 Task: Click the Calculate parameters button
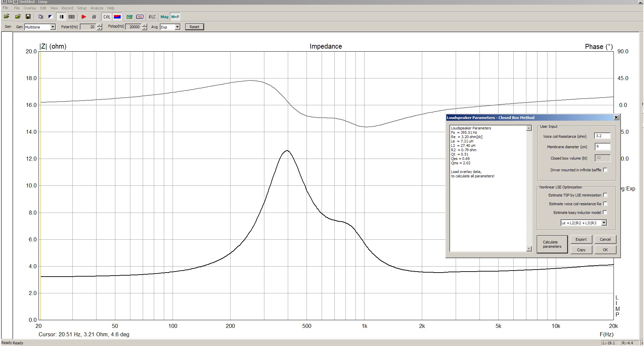(552, 244)
